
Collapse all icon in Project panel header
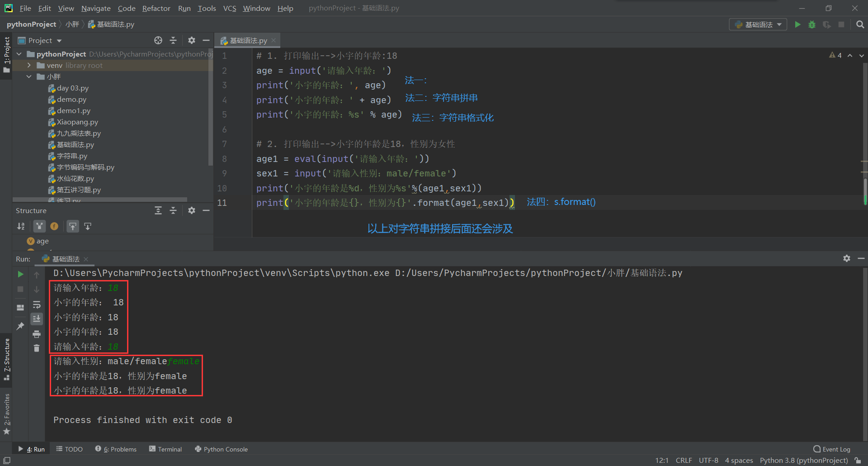click(x=173, y=40)
